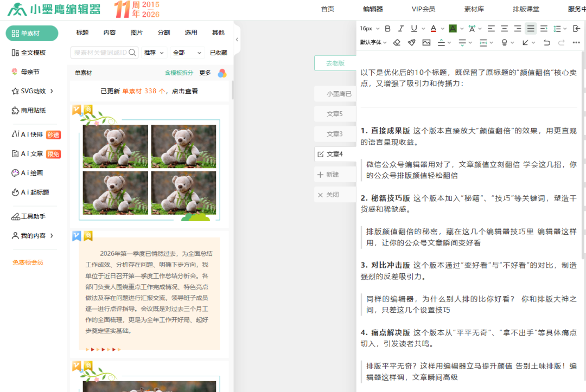Image resolution: width=586 pixels, height=392 pixels.
Task: Open Ai绘画 tool
Action: coord(27,173)
